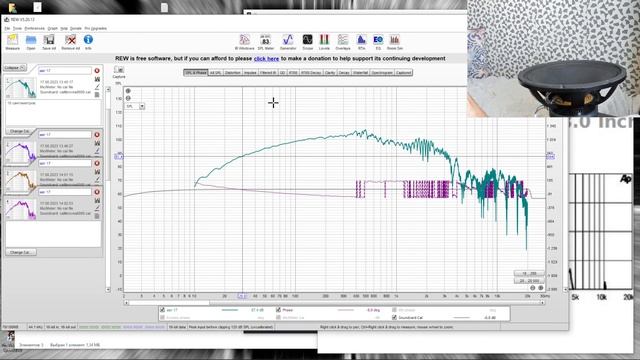640x360 pixels.
Task: Open the Graph menu
Action: (53, 29)
